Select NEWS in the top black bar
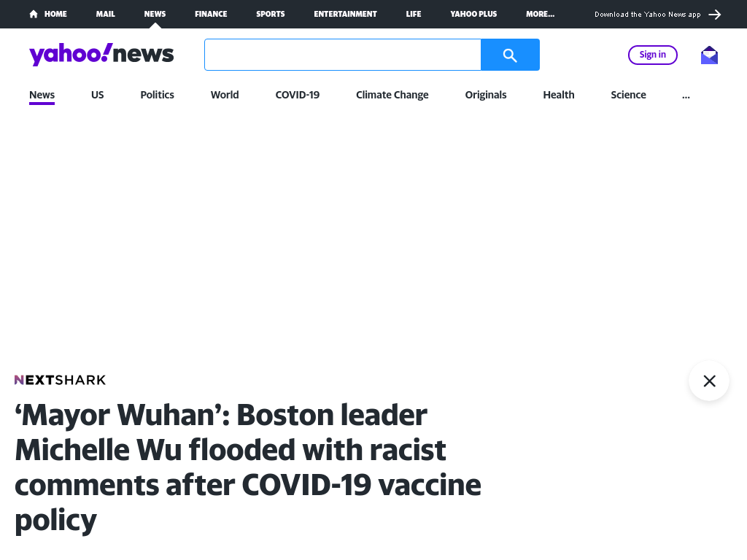Screen dimensions: 747x560 pyautogui.click(x=155, y=15)
